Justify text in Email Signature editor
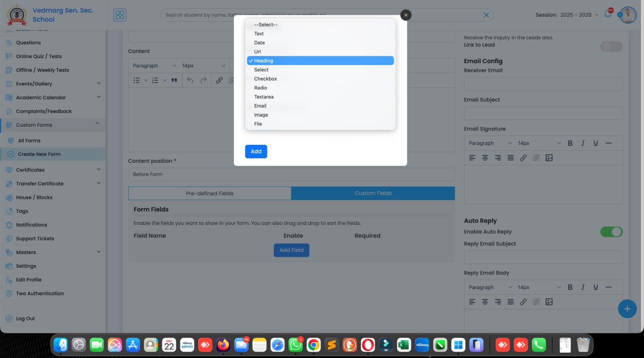Screen dimensions: 644x358 pos(511,158)
